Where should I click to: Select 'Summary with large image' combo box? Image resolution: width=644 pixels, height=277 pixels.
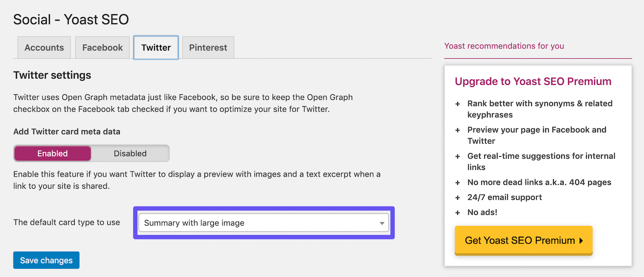[x=263, y=223]
